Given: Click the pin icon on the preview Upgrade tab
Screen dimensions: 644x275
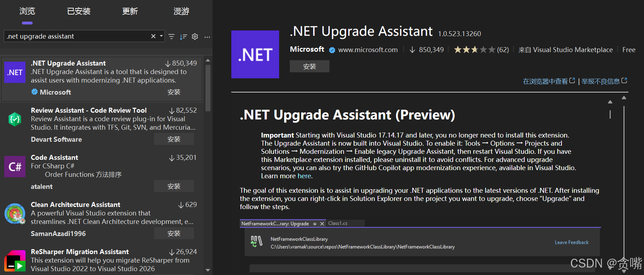Looking at the screenshot, I should coord(315,224).
